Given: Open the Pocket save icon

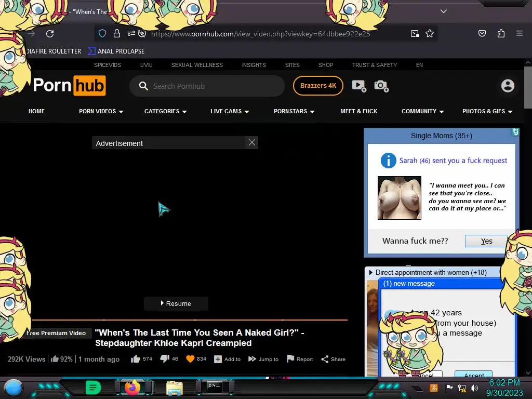Looking at the screenshot, I should point(482,33).
